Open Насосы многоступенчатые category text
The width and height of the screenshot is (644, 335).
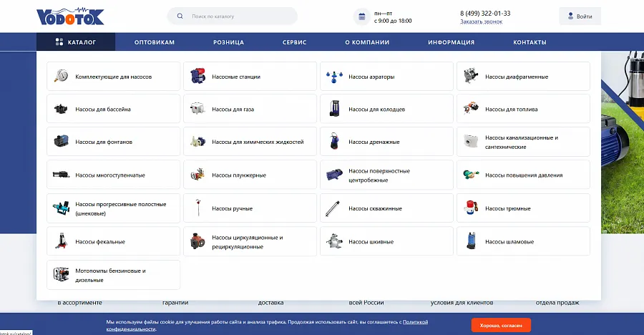110,175
